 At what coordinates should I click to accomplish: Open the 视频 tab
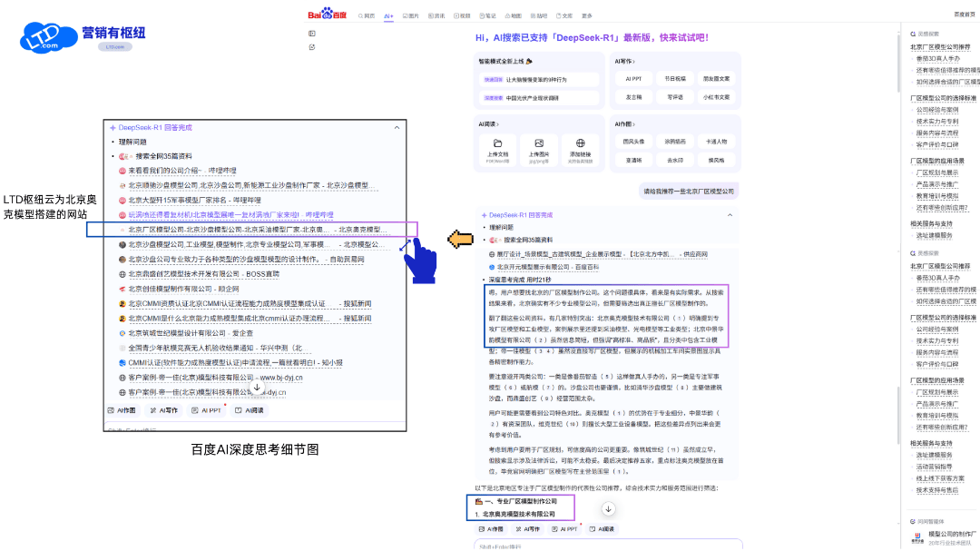coord(462,15)
